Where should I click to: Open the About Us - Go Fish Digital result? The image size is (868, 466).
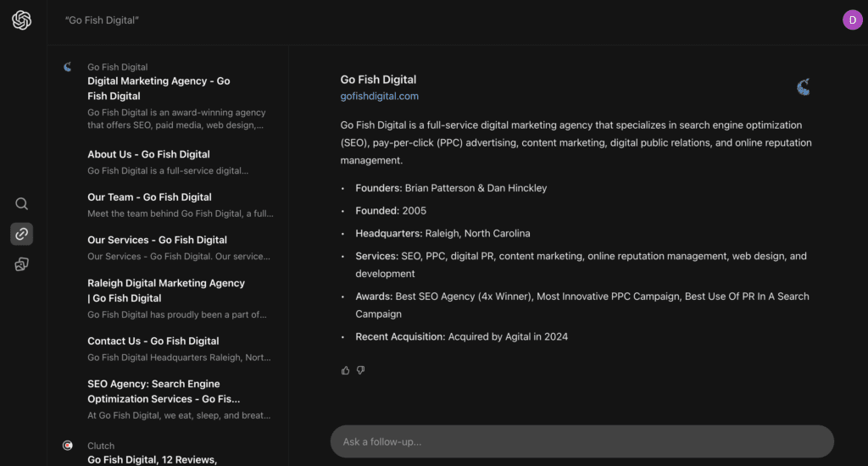(148, 154)
